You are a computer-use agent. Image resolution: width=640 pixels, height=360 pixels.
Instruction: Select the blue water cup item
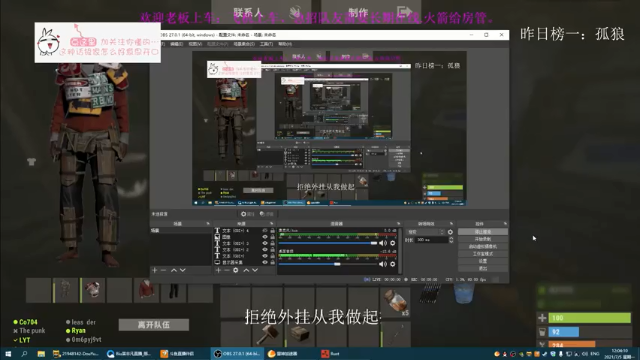(x=464, y=293)
